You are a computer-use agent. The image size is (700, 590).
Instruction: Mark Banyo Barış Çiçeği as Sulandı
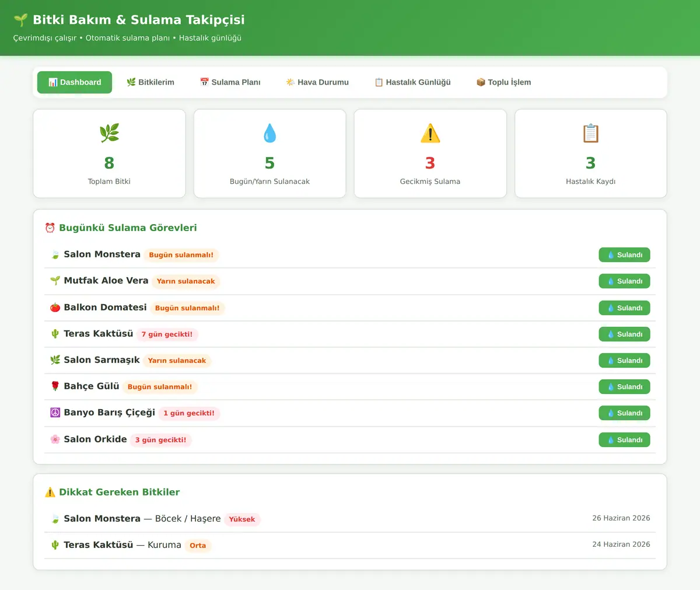point(624,413)
